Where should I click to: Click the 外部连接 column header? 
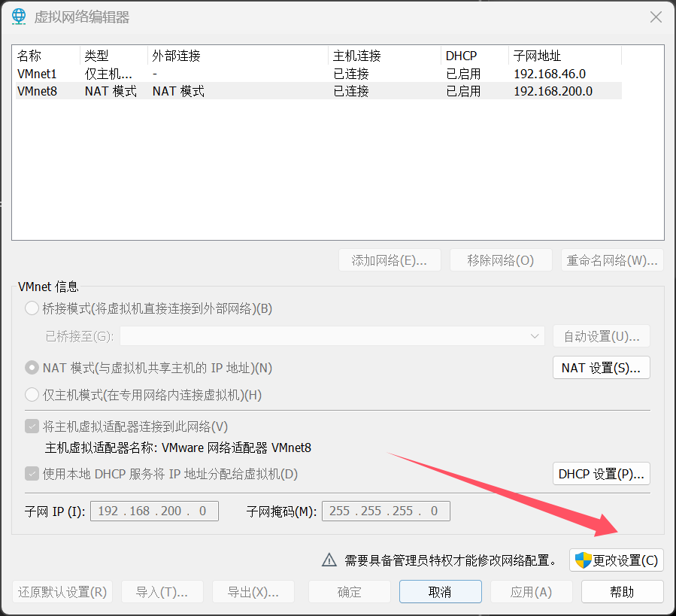tap(238, 56)
